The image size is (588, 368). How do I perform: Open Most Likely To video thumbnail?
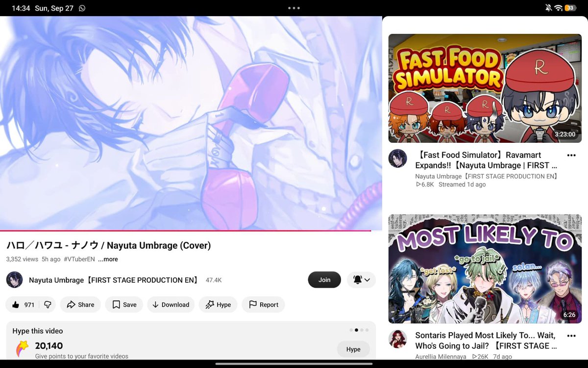485,269
